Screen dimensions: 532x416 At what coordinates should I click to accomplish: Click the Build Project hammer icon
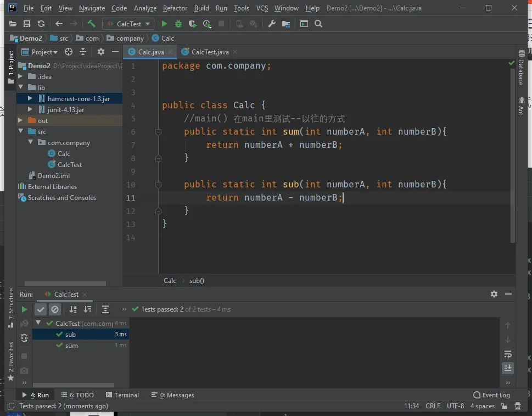coord(92,24)
